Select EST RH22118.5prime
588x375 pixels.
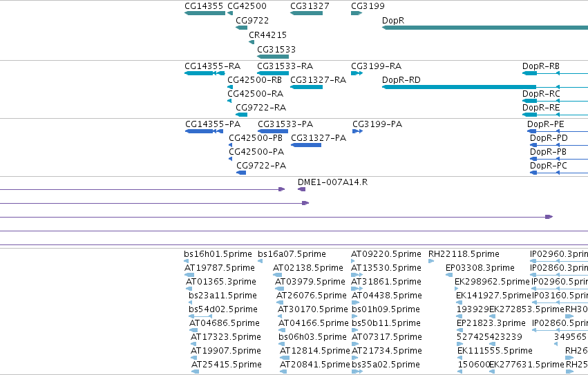[x=431, y=261]
